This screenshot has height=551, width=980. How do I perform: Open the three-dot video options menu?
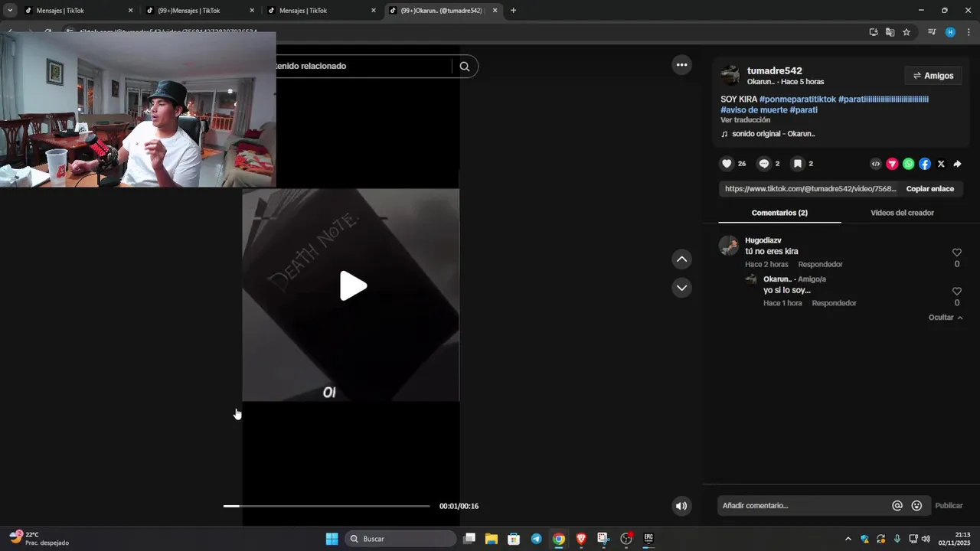click(681, 65)
